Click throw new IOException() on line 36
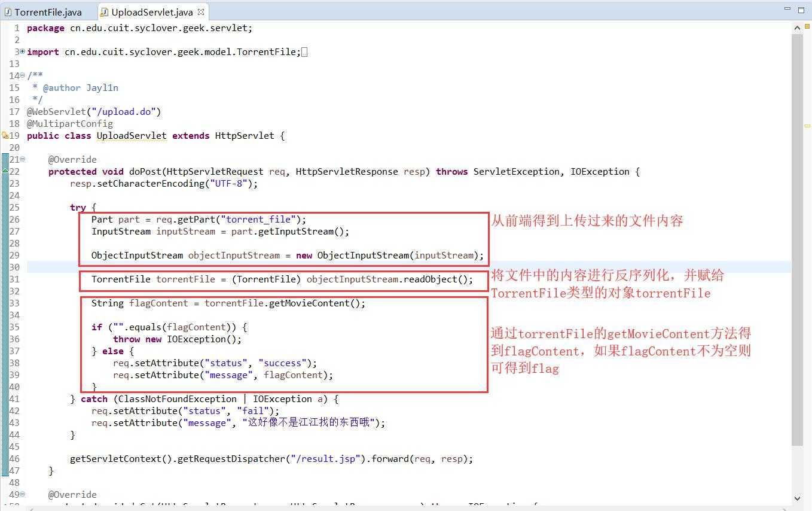This screenshot has height=511, width=812. (178, 339)
